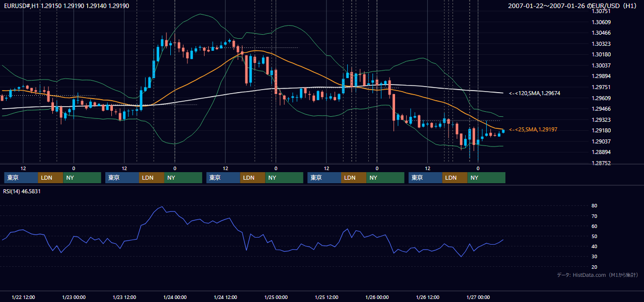The image size is (644, 302).
Task: Click RSI scale level 80
Action: coord(595,206)
